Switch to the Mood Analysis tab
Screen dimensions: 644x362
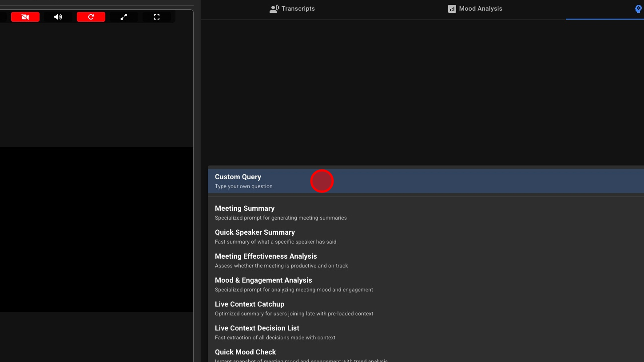pos(480,9)
